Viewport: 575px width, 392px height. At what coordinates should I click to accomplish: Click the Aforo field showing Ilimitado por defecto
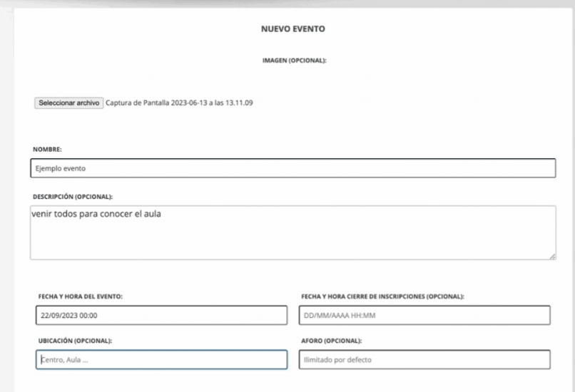coord(424,359)
